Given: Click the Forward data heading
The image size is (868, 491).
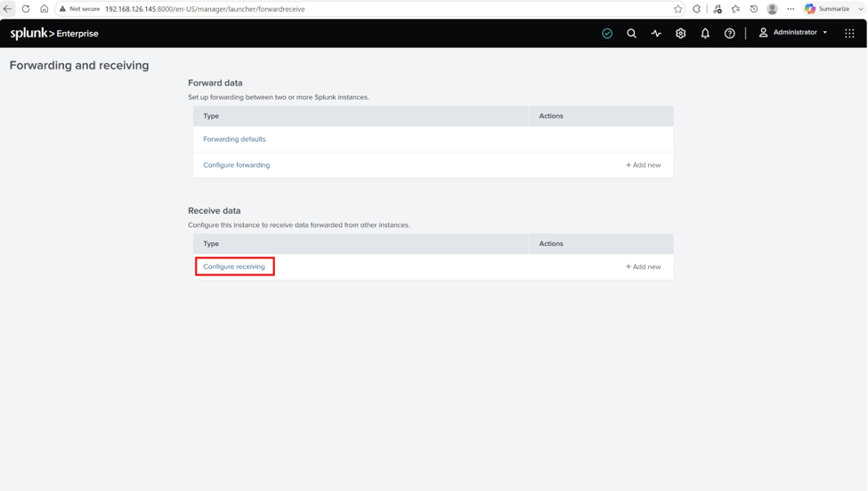Looking at the screenshot, I should (x=215, y=83).
